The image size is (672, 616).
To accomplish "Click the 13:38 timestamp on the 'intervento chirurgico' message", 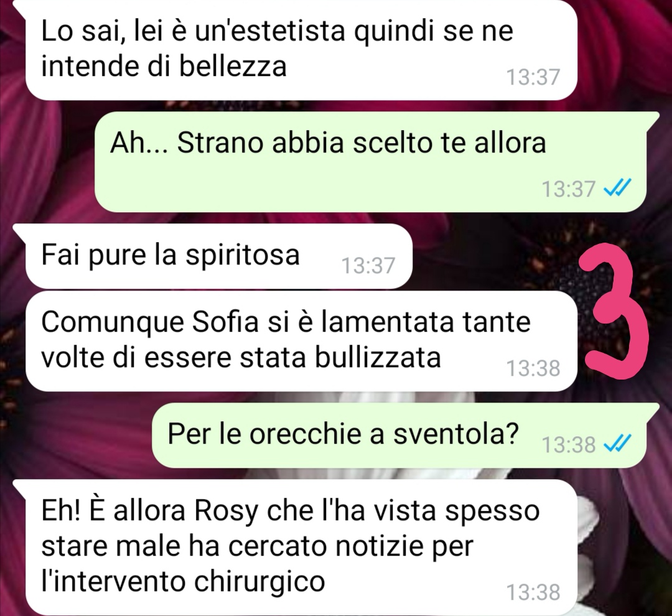I will click(x=533, y=592).
